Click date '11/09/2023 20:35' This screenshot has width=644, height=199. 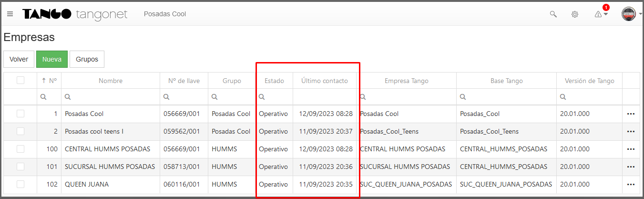point(326,184)
